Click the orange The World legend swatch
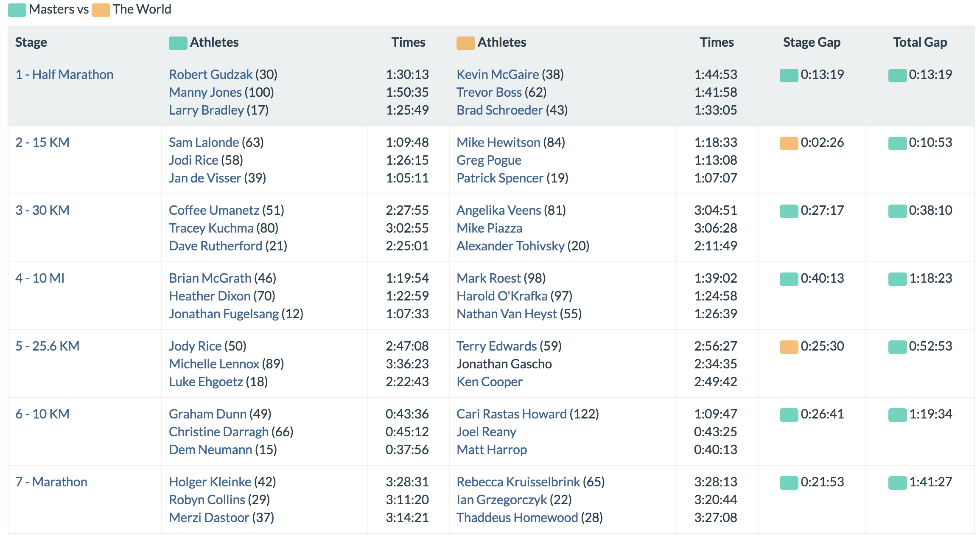The image size is (980, 539). [101, 10]
